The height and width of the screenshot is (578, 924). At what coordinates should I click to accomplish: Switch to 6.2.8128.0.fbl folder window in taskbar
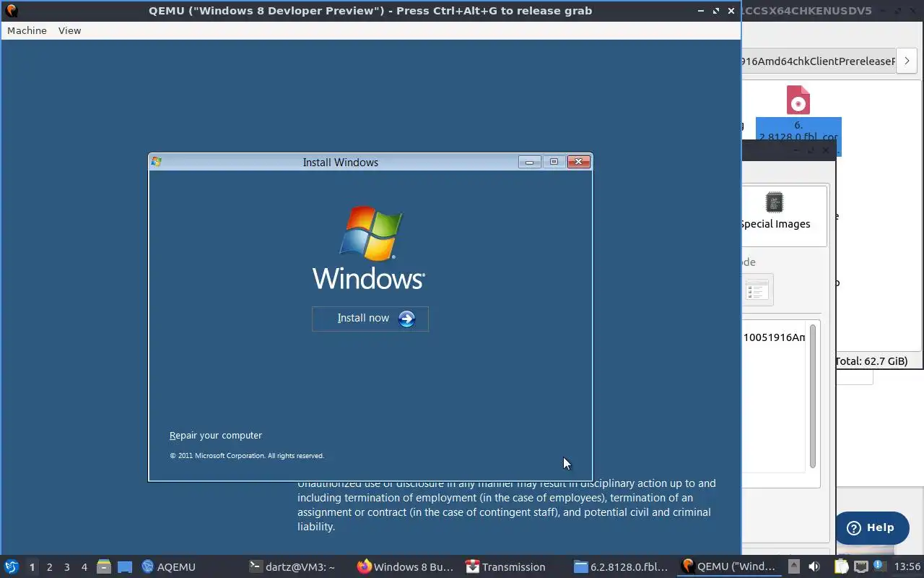pos(622,566)
